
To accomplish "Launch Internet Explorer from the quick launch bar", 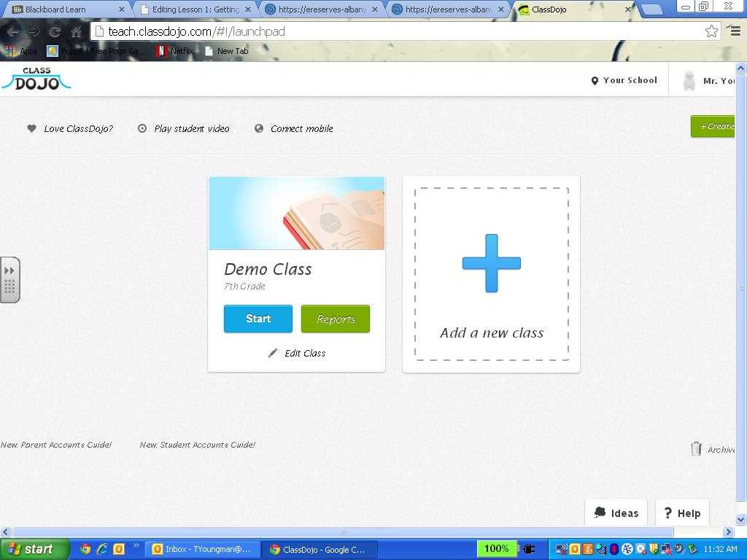I will coord(102,549).
